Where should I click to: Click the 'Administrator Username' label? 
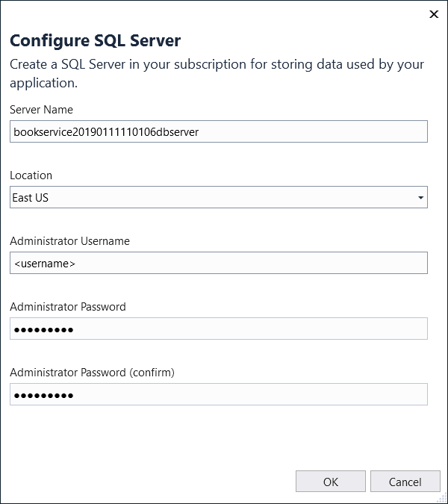pos(69,240)
